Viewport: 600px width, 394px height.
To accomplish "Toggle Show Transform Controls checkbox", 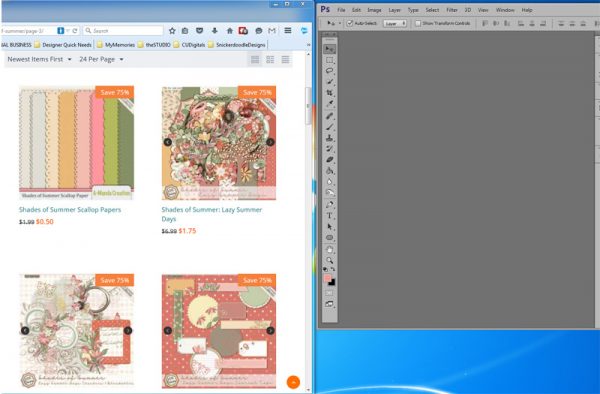I will pyautogui.click(x=418, y=23).
